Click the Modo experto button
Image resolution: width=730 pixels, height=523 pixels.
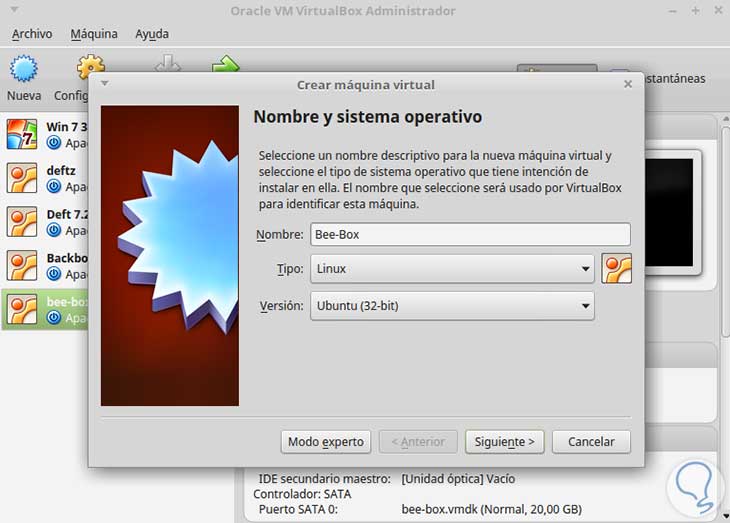[326, 441]
